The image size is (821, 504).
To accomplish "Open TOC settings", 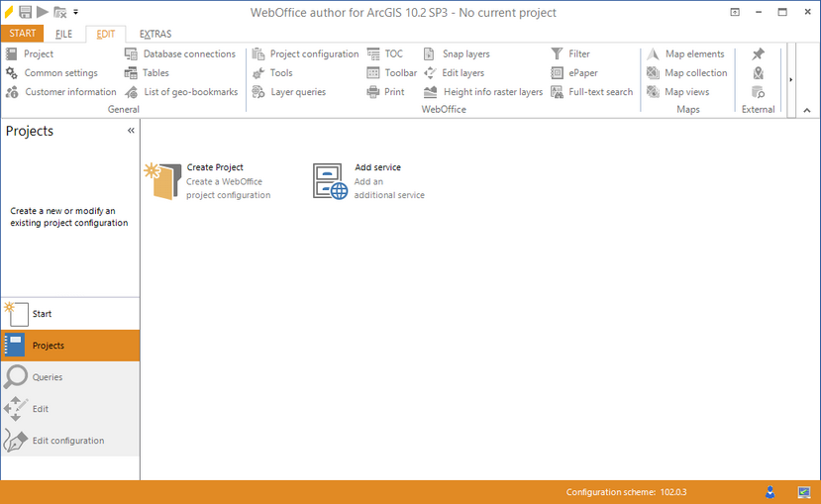I will pos(385,53).
